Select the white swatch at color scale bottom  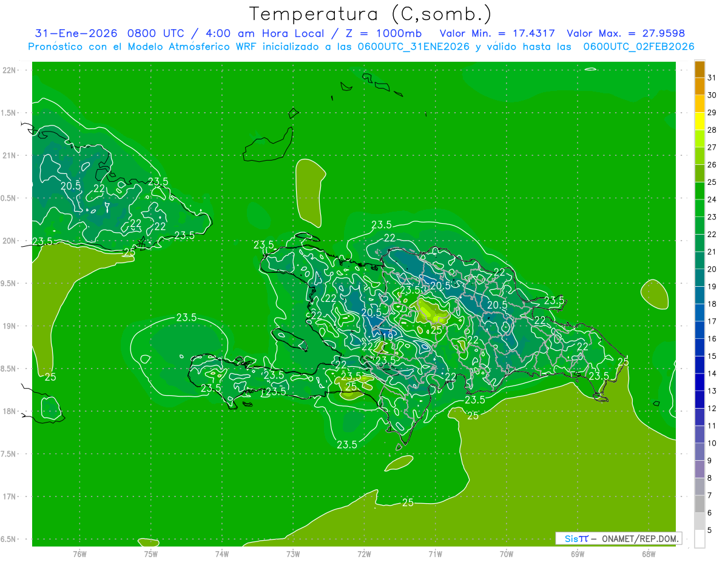pyautogui.click(x=699, y=539)
